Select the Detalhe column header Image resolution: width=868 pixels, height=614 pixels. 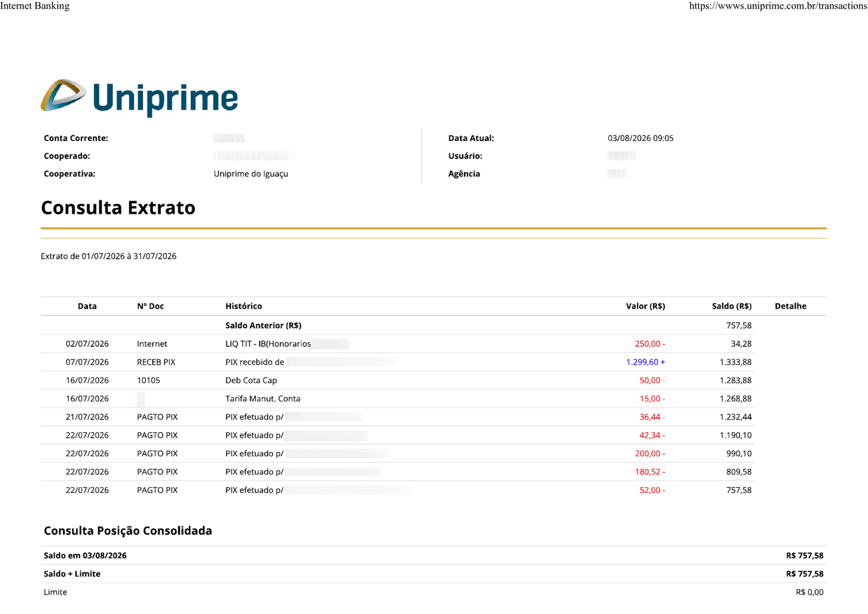pos(791,306)
